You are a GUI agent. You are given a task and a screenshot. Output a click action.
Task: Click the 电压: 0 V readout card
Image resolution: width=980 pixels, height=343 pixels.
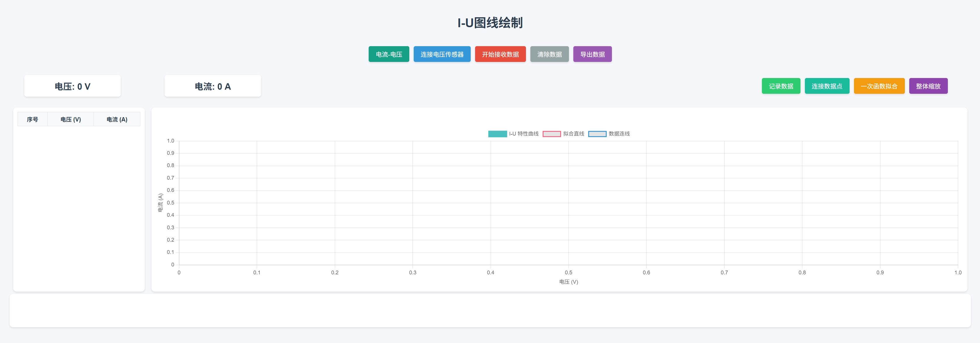(72, 86)
